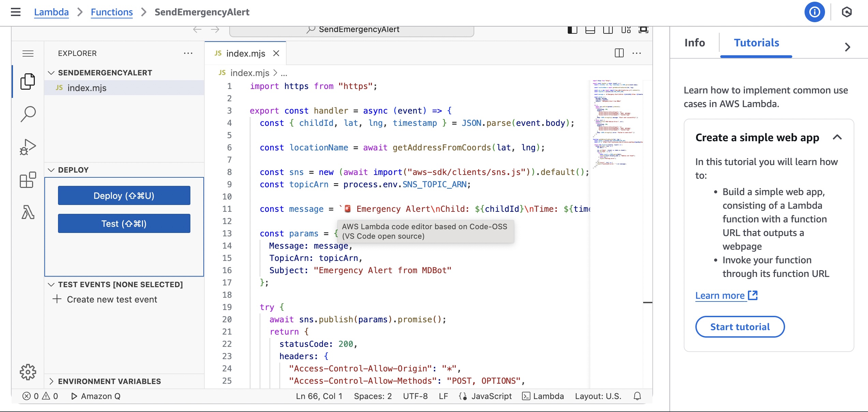Toggle the secondary sidebar layout icon
Image resolution: width=868 pixels, height=412 pixels.
click(608, 30)
